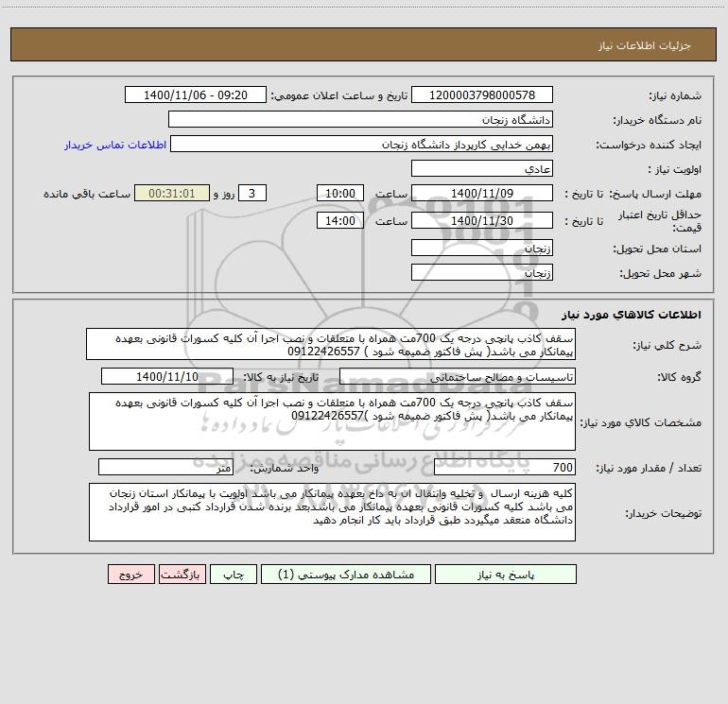Click the مهلت ارسال پاسخ label
This screenshot has height=704, width=728.
click(655, 194)
